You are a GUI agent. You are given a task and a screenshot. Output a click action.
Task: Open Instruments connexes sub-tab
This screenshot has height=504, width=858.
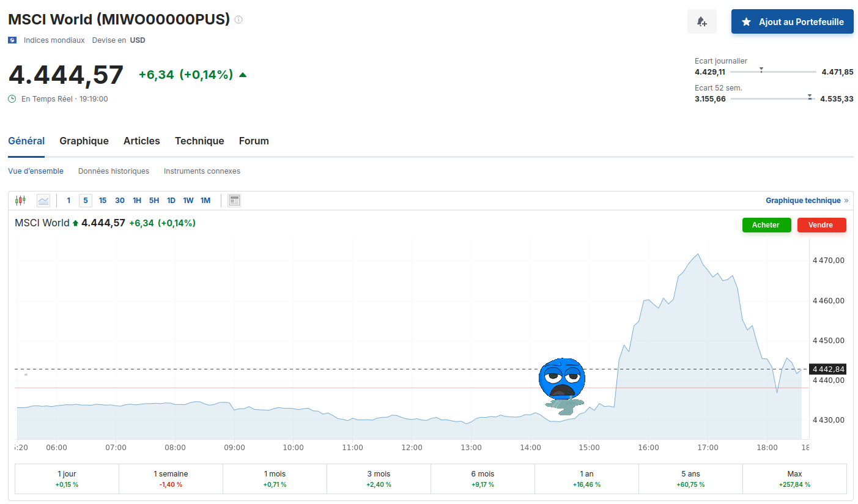pos(202,171)
